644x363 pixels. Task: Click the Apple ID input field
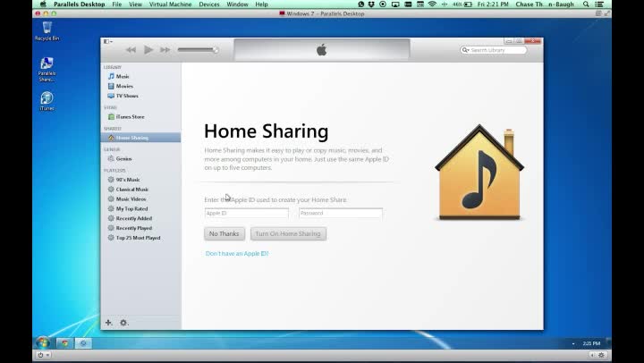point(247,213)
